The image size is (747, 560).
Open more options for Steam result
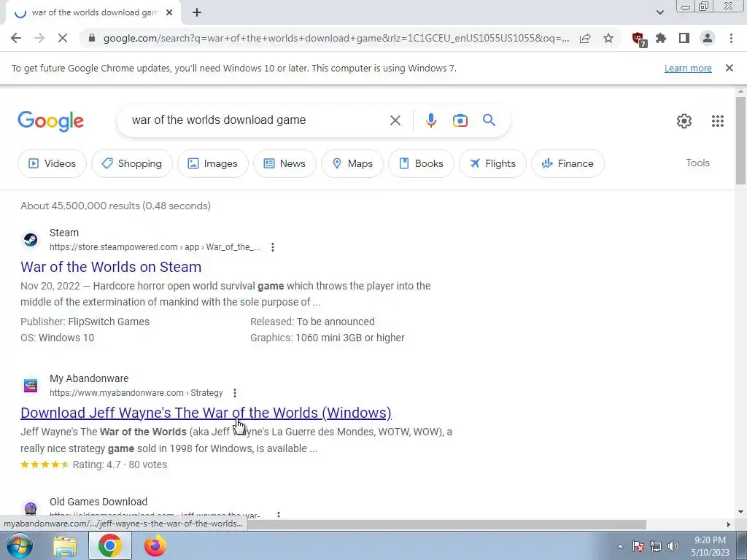pyautogui.click(x=273, y=247)
